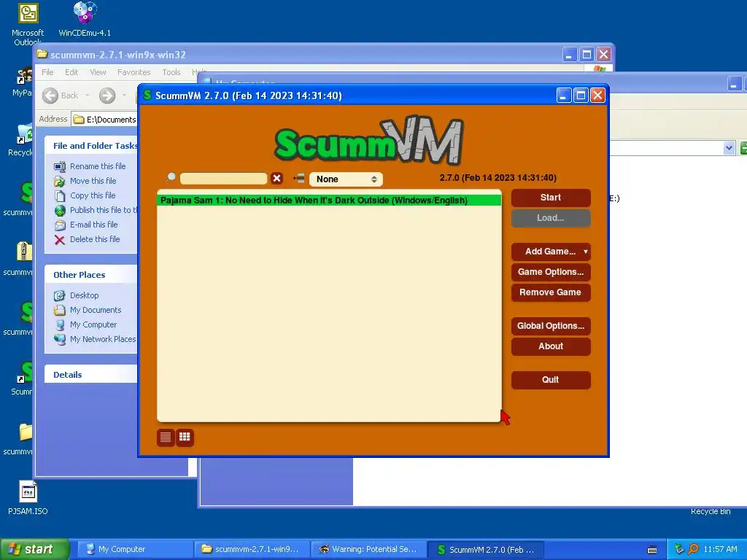Click the E-mail envelope icon

pos(60,225)
